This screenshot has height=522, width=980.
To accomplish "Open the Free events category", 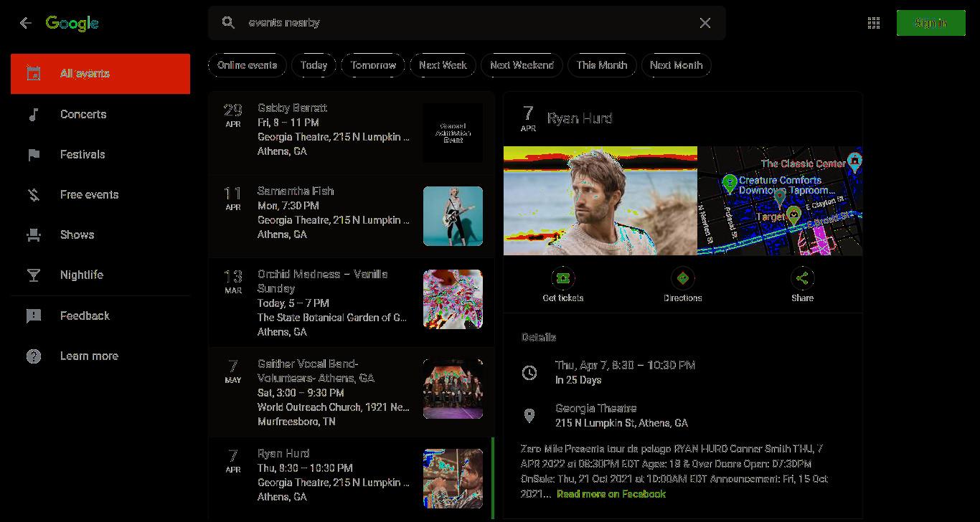I will pyautogui.click(x=100, y=194).
